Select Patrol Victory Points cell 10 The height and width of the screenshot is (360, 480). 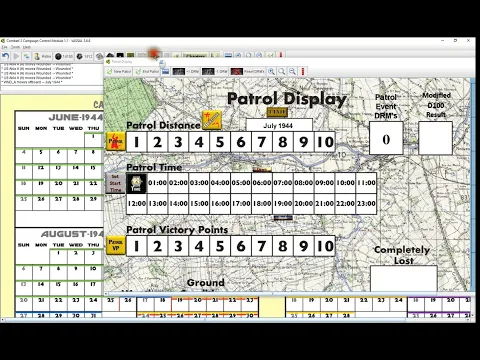pyautogui.click(x=325, y=246)
